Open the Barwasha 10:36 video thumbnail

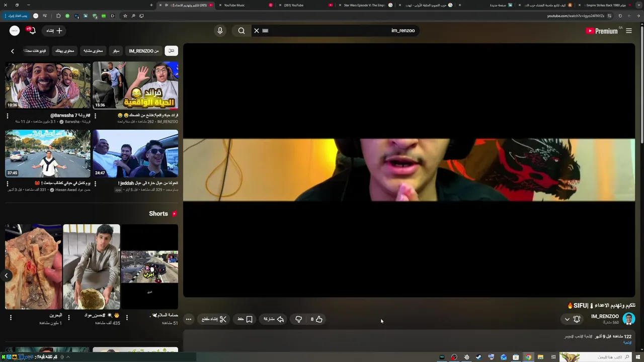pos(48,85)
